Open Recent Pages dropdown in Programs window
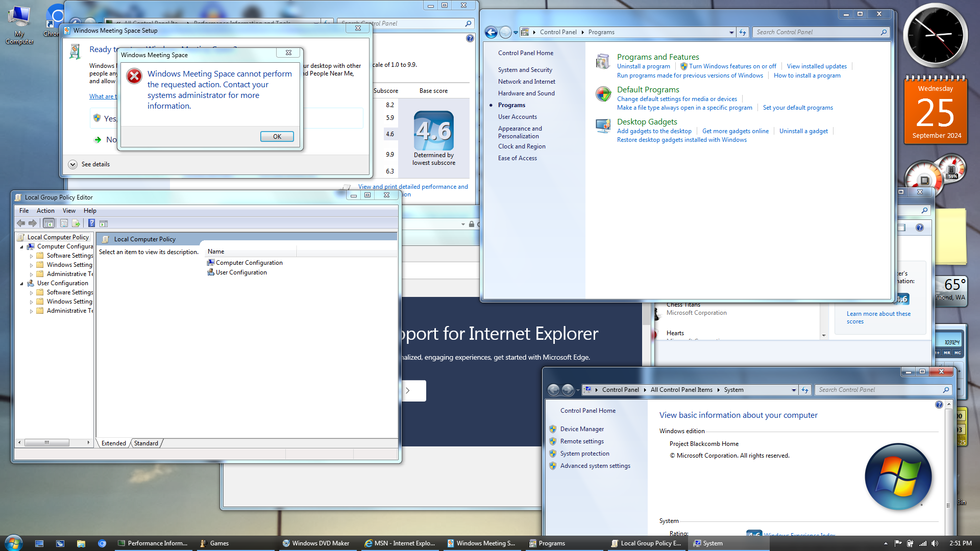 [x=516, y=32]
